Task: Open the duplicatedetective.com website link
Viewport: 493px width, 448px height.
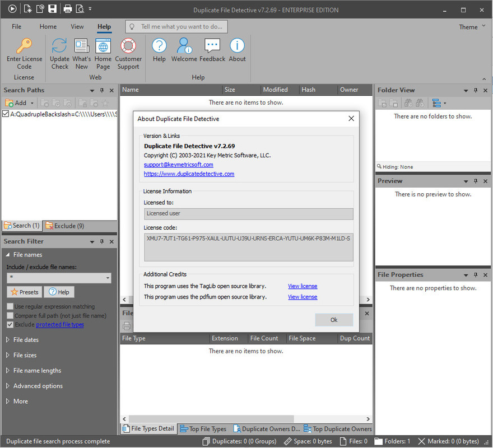Action: click(x=189, y=174)
